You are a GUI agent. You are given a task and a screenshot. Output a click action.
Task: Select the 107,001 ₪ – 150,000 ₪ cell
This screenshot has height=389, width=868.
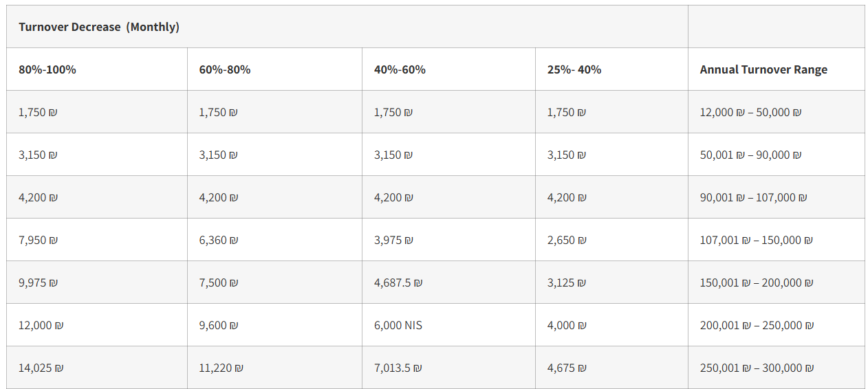(x=756, y=240)
